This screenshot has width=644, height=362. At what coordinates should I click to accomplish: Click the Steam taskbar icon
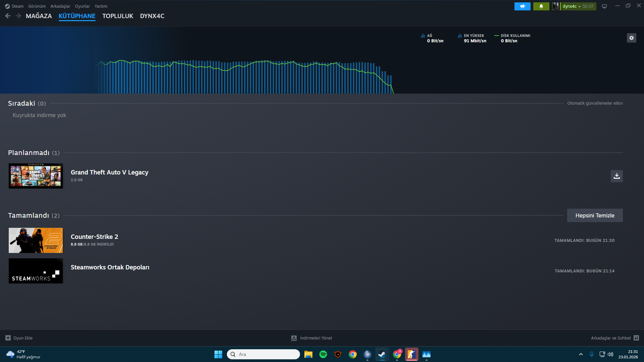pos(382,354)
